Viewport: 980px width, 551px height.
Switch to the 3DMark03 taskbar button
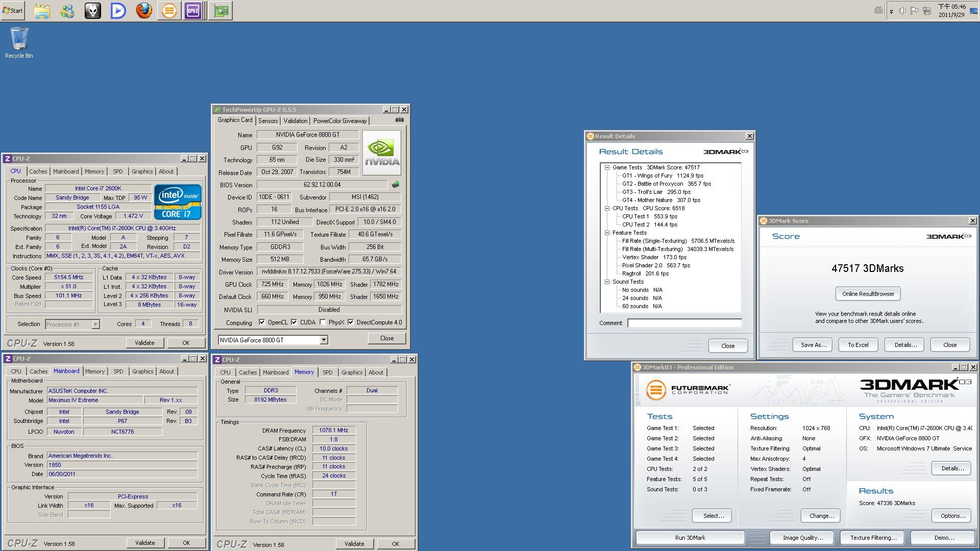point(169,10)
